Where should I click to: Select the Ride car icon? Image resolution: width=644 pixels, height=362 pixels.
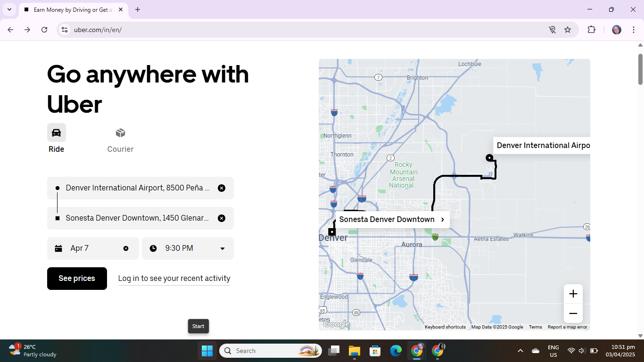coord(57,132)
